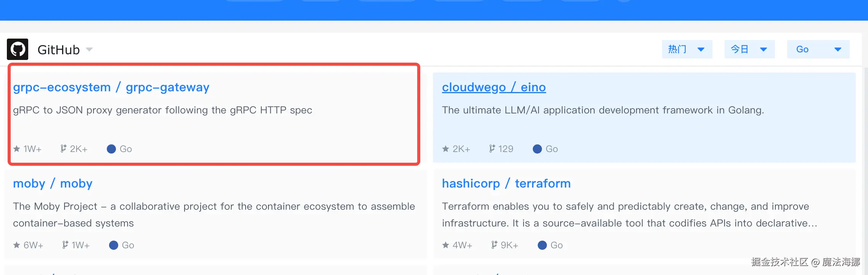Click Go language color dot on grpc-gateway
Viewport: 868px width, 275px height.
click(x=111, y=149)
